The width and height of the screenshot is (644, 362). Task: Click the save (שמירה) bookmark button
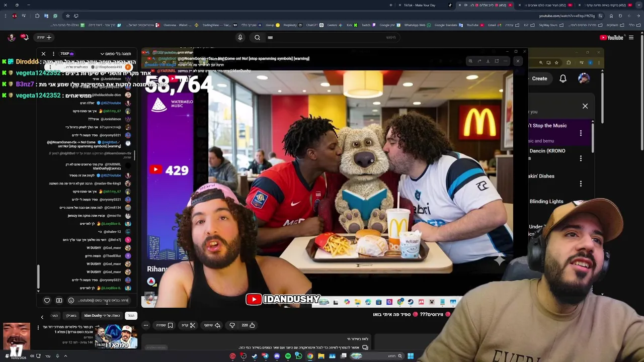(x=165, y=325)
